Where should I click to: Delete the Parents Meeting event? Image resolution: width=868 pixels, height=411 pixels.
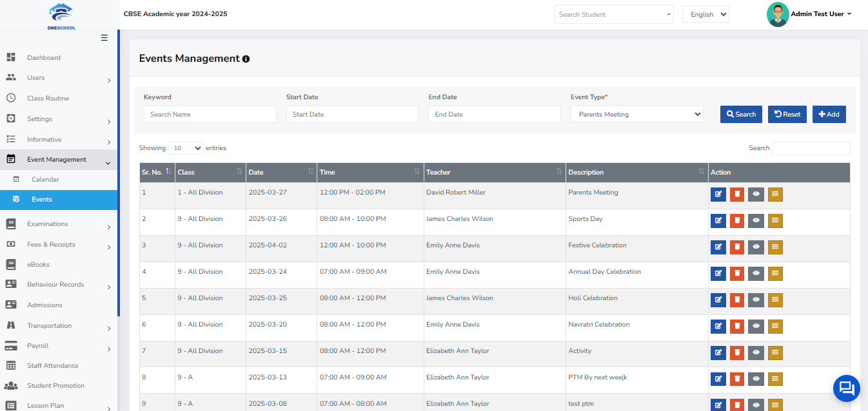(736, 195)
